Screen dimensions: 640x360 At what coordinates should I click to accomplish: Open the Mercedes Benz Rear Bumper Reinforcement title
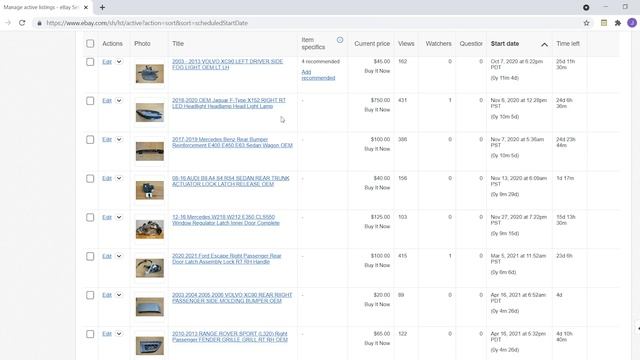[232, 142]
